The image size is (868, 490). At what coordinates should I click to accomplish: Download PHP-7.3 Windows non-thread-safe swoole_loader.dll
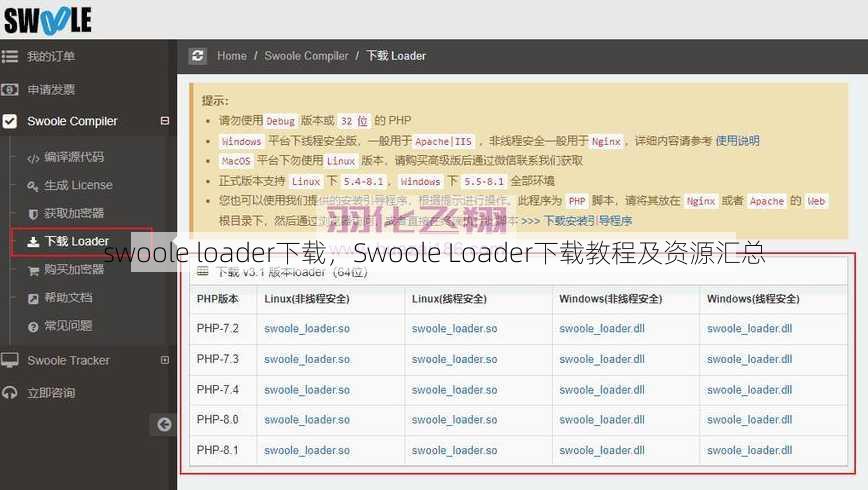point(602,359)
